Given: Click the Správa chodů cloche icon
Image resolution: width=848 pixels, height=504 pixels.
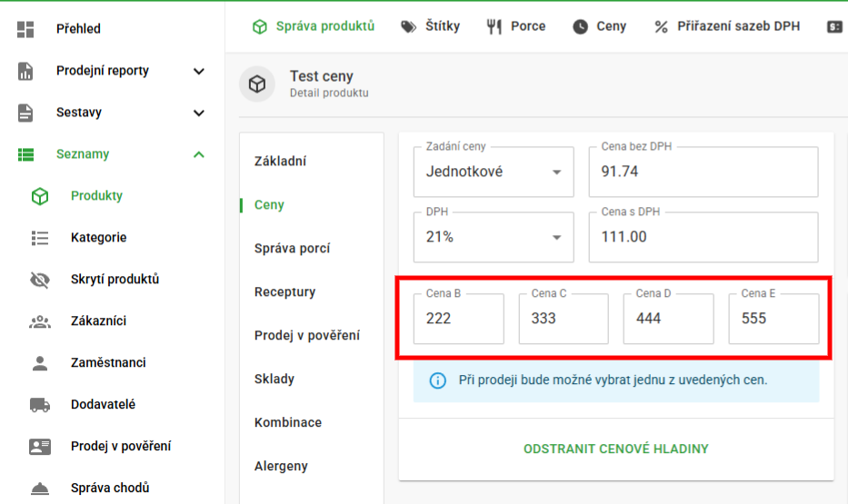Looking at the screenshot, I should pos(40,489).
